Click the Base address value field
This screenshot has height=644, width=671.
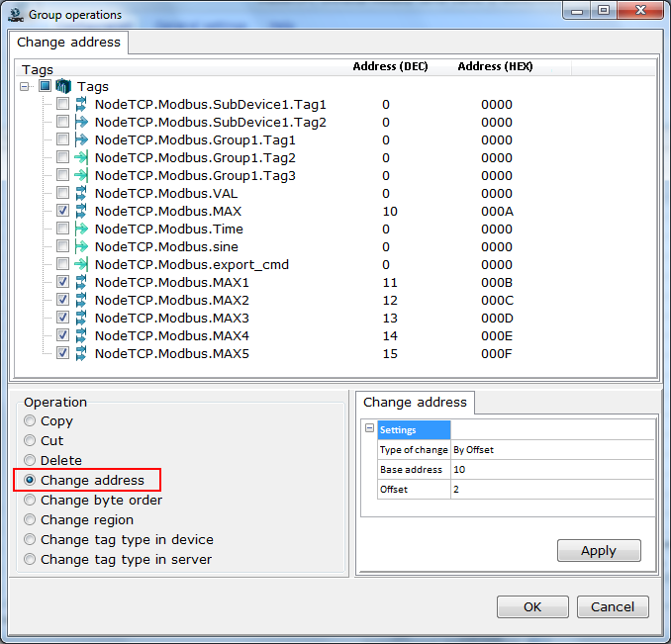click(552, 470)
